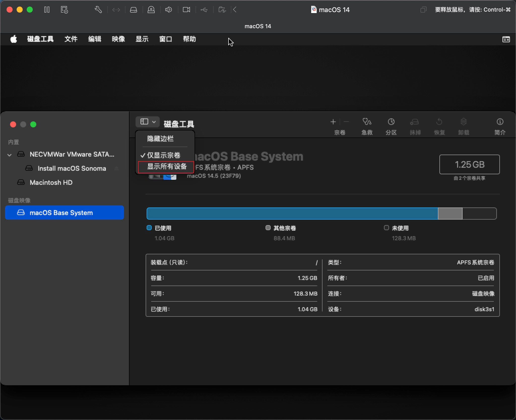Click the 抹掉 erase toolbar button
The image size is (516, 420).
point(415,127)
